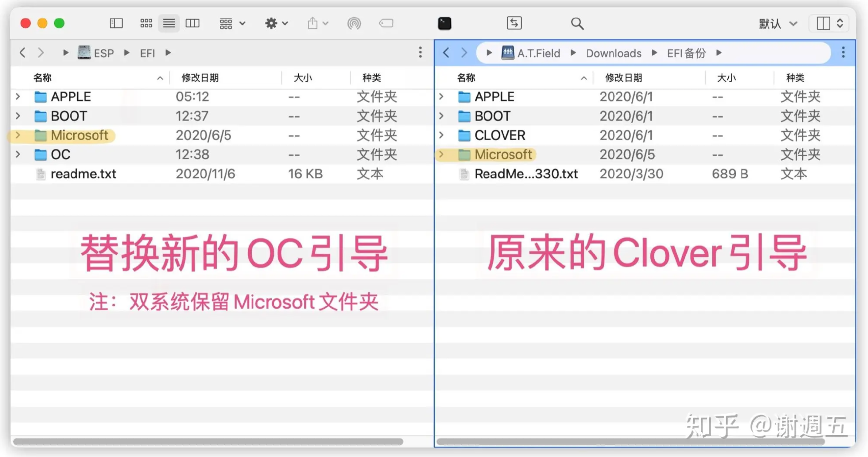
Task: Sort right pane by 修改日期 column
Action: pyautogui.click(x=623, y=78)
